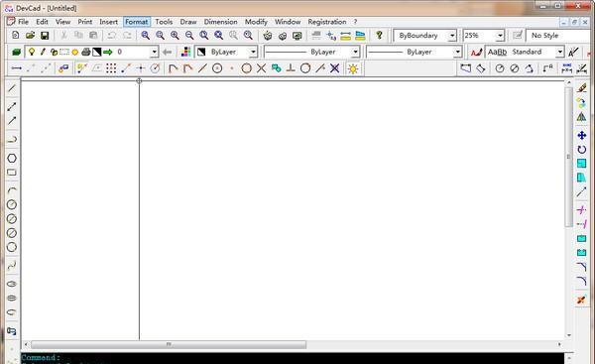Toggle the grid dots display icon
The height and width of the screenshot is (364, 595).
pos(111,68)
